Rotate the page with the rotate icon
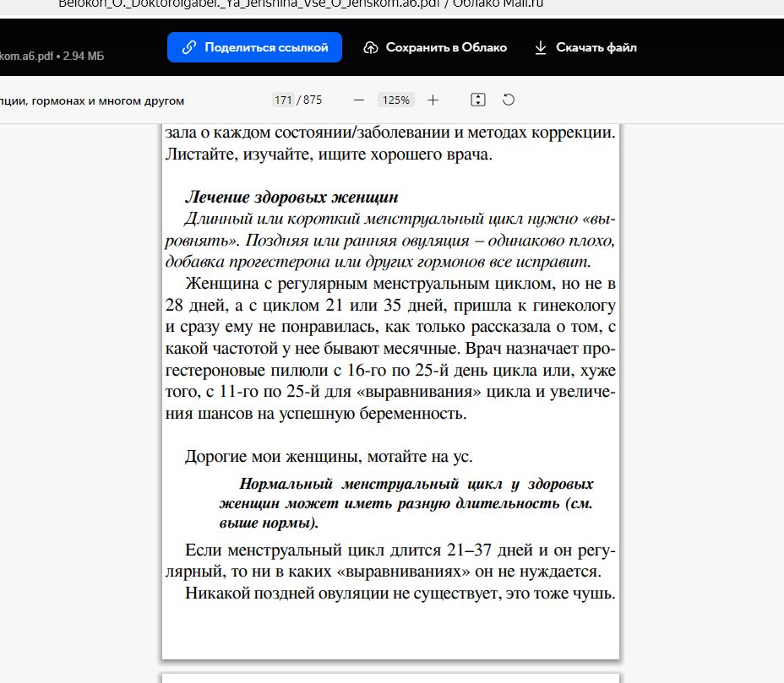 pos(508,100)
